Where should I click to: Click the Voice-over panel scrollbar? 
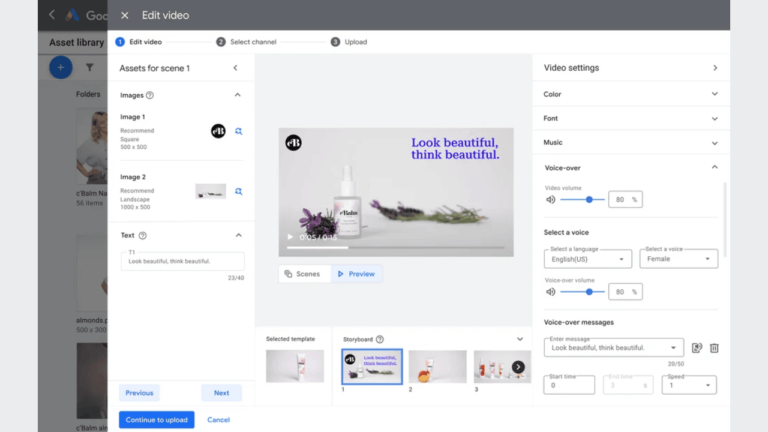tap(725, 219)
